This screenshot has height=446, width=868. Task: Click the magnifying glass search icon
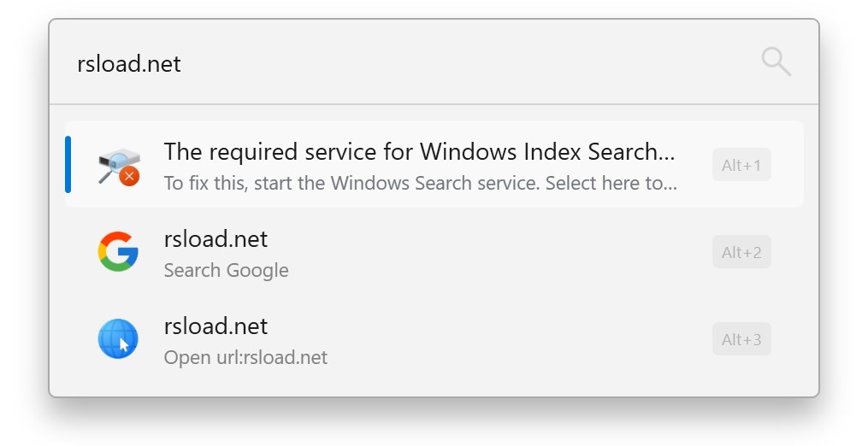pyautogui.click(x=776, y=62)
